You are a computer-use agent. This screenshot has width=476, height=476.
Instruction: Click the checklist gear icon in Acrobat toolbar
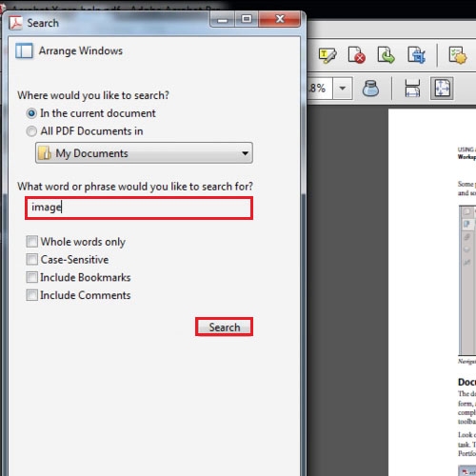coord(458,55)
